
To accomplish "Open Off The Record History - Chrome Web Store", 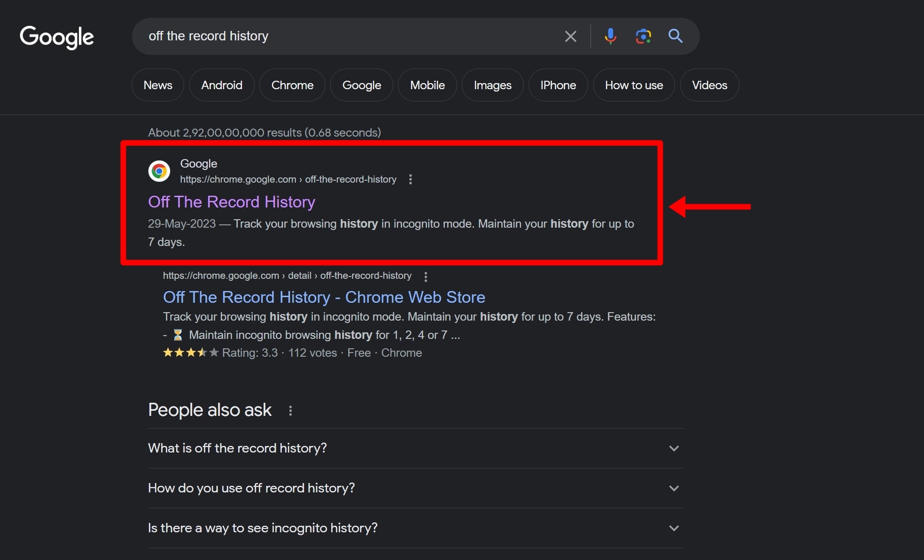I will click(x=324, y=297).
